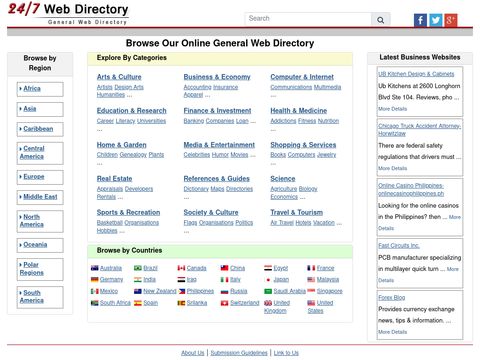Click the Spain flag icon

click(x=138, y=303)
